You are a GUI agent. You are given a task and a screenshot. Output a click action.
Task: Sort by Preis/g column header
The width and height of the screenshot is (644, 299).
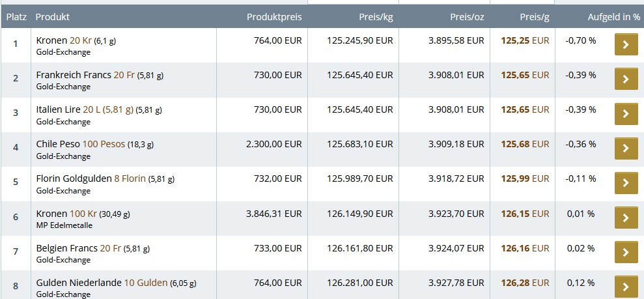(534, 16)
